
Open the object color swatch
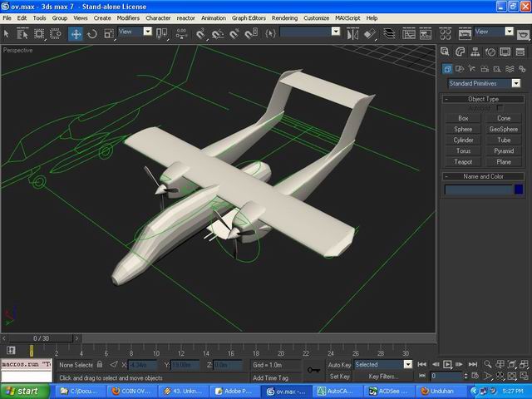[519, 190]
